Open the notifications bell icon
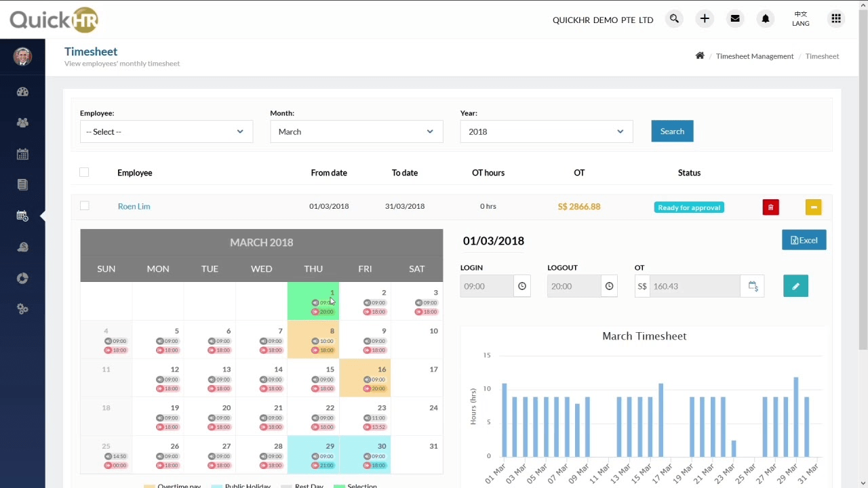This screenshot has height=488, width=868. [x=766, y=19]
